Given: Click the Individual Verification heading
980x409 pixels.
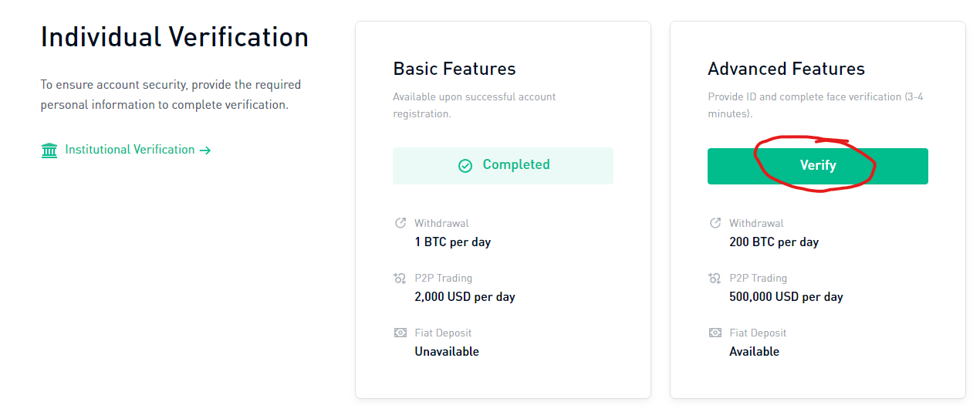Looking at the screenshot, I should pyautogui.click(x=174, y=37).
